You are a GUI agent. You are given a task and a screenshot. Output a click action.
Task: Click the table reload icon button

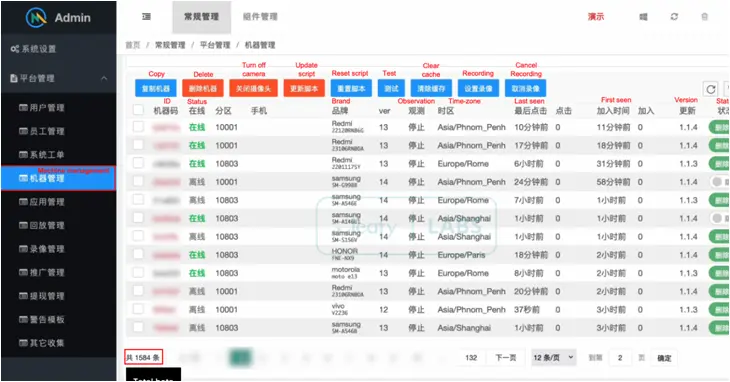(710, 89)
